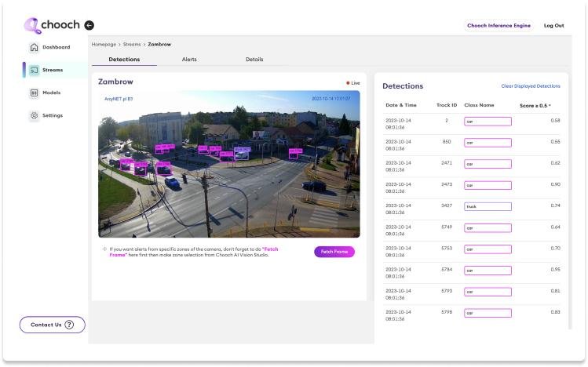Sort detections by Score column arrow
Viewport: 588px width, 367px height.
point(550,105)
